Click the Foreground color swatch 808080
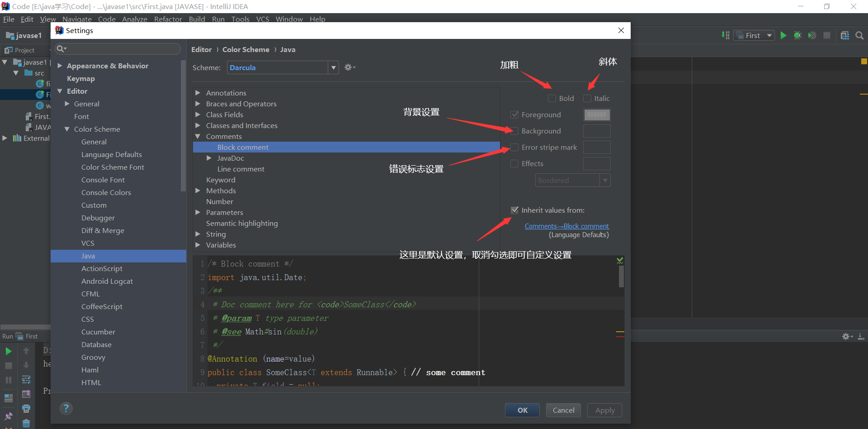The width and height of the screenshot is (868, 429). coord(597,114)
